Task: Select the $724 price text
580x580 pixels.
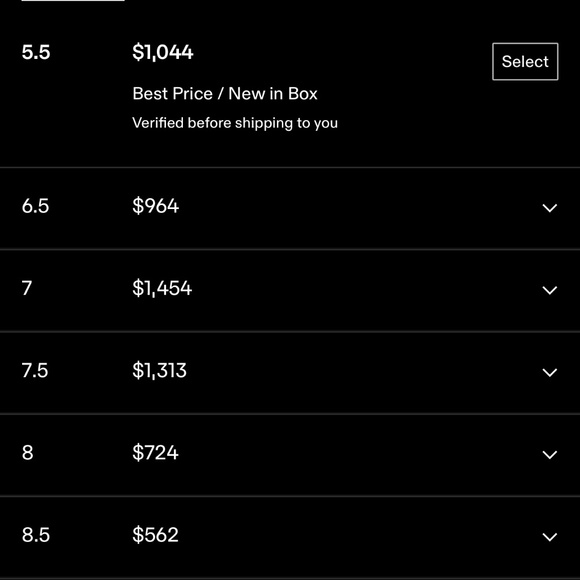Action: click(155, 453)
